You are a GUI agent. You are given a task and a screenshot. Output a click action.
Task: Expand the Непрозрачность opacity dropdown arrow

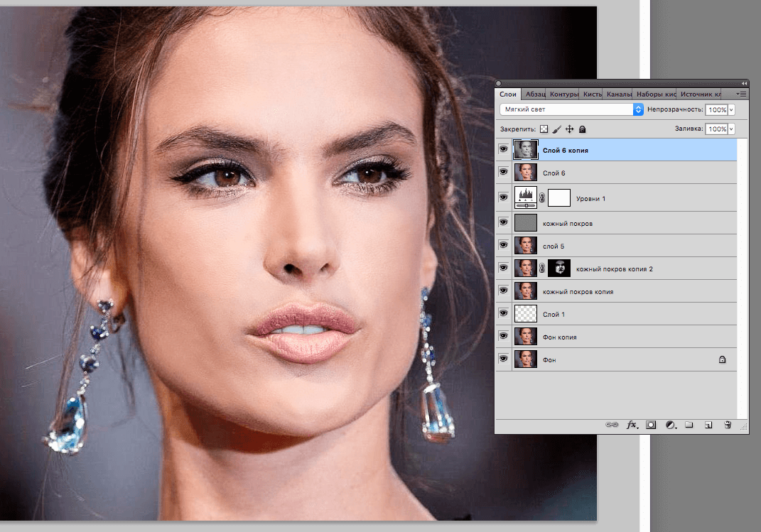pyautogui.click(x=731, y=110)
